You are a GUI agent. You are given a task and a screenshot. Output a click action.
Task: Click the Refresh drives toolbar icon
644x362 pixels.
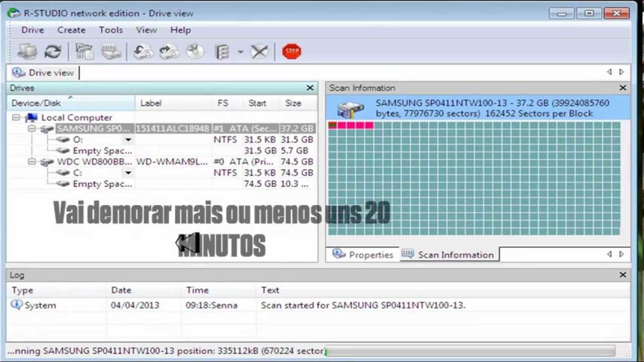coord(53,51)
